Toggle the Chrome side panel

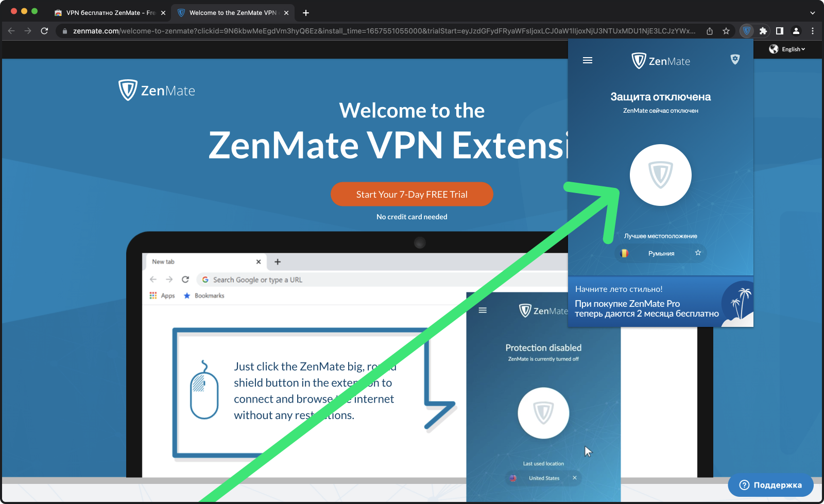[780, 31]
